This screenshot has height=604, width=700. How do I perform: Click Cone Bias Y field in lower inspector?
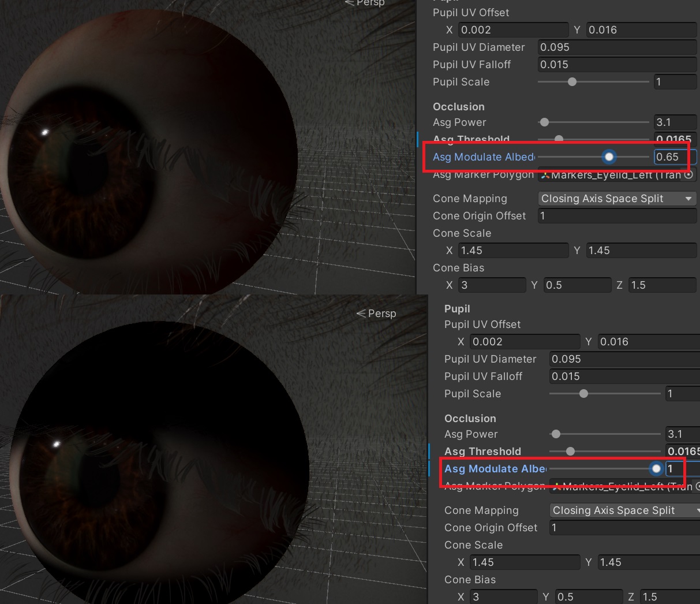pos(589,596)
